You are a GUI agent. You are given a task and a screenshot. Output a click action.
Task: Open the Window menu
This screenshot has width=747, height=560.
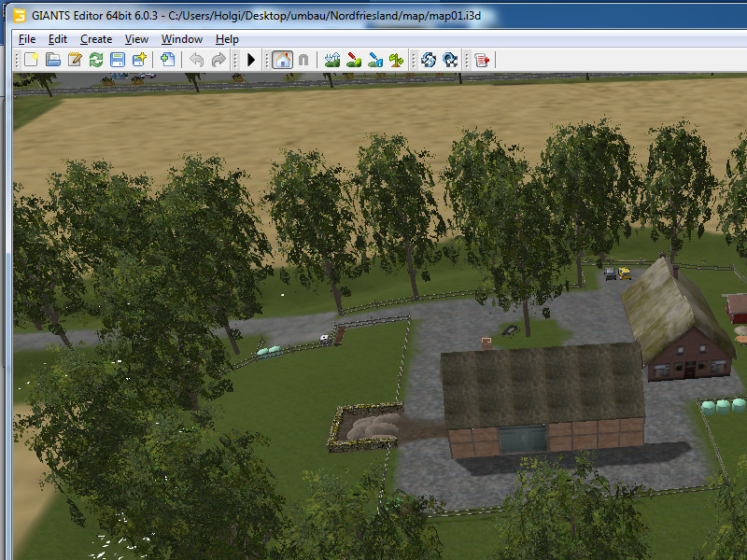pos(181,39)
